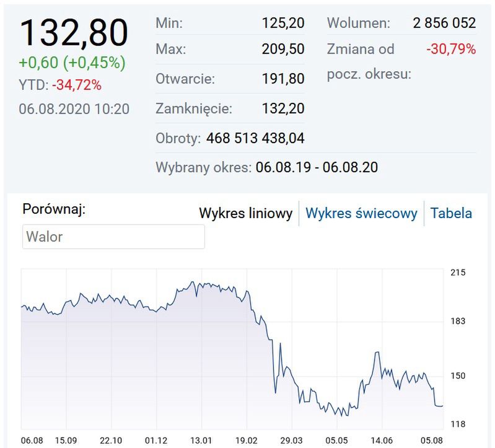This screenshot has width=495, height=448.
Task: Select the Wybrany okres date range text
Action: pos(317,167)
